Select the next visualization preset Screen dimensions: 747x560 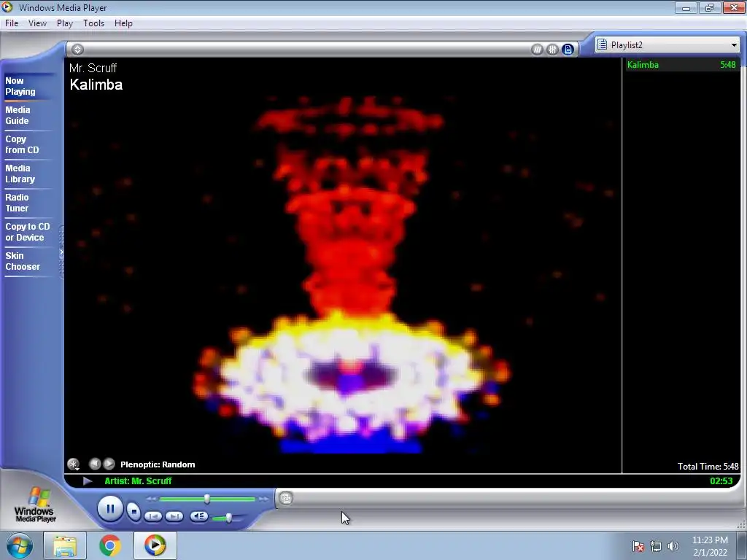(x=109, y=464)
